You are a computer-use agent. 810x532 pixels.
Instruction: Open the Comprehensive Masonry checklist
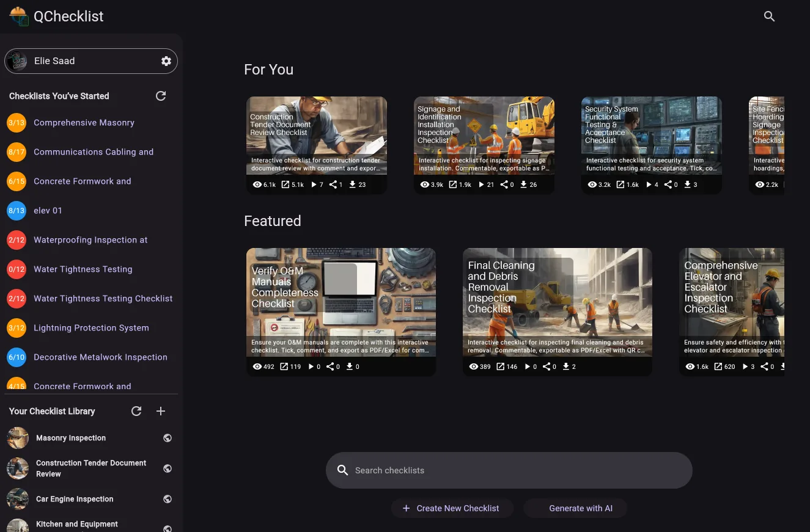coord(84,123)
